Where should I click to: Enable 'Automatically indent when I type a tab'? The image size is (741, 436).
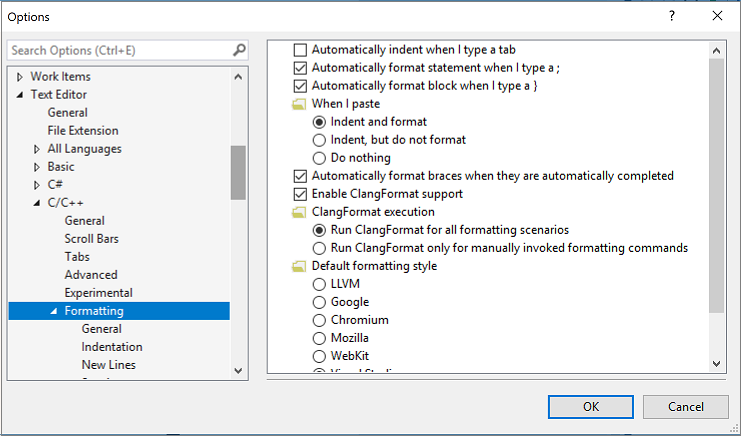click(x=300, y=50)
